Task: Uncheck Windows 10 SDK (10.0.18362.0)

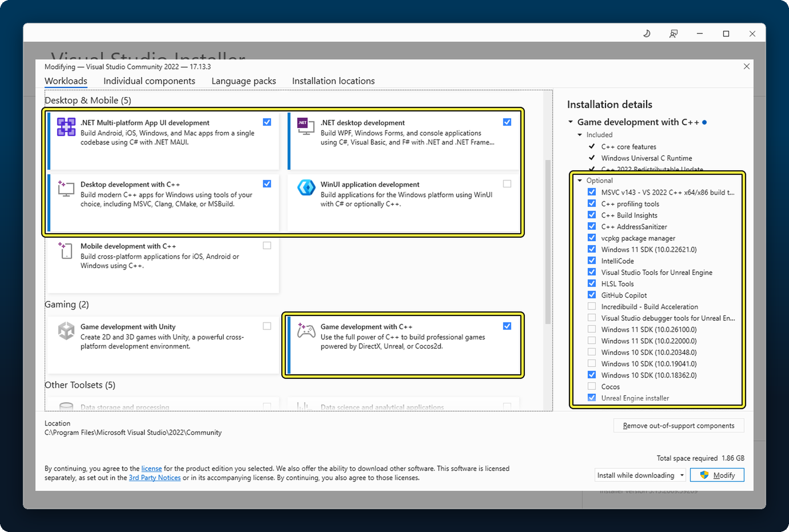Action: pyautogui.click(x=592, y=375)
